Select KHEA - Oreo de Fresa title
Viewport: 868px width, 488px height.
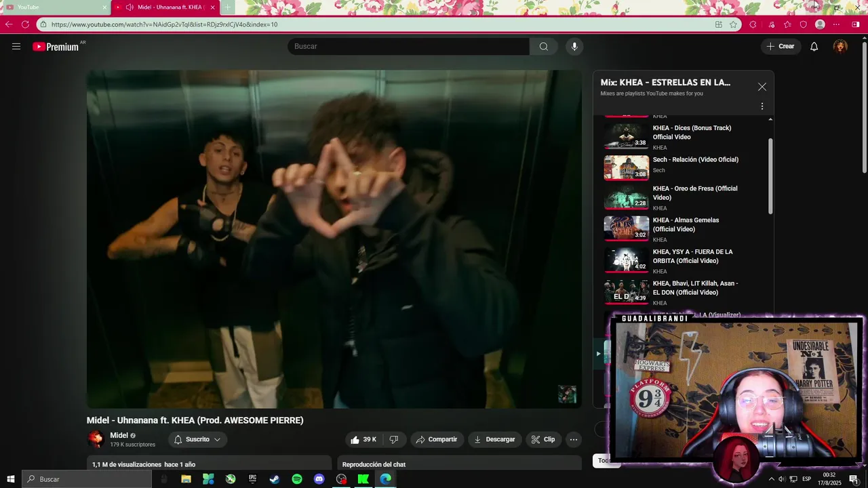pyautogui.click(x=695, y=193)
